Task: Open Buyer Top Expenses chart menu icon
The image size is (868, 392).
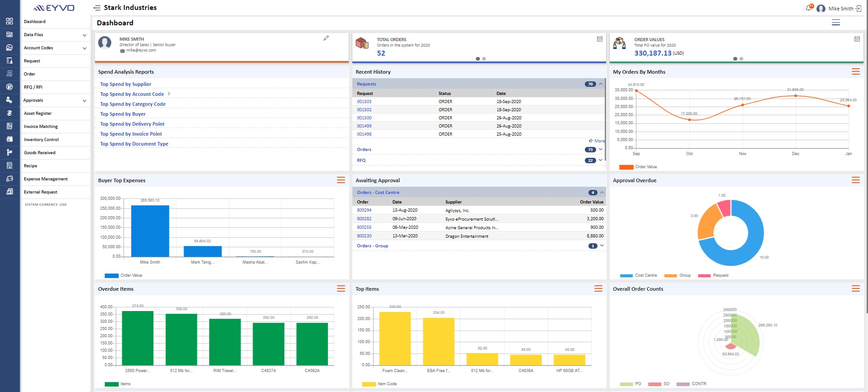Action: point(341,180)
